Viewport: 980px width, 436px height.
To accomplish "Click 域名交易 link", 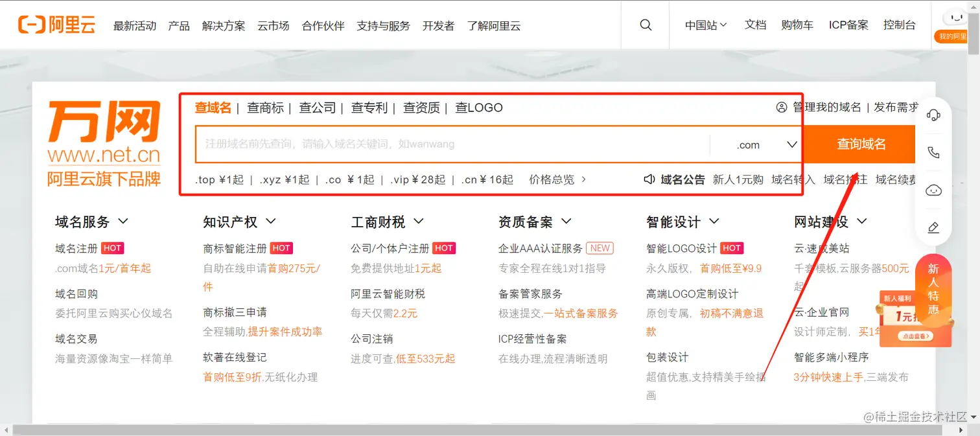I will pyautogui.click(x=76, y=339).
